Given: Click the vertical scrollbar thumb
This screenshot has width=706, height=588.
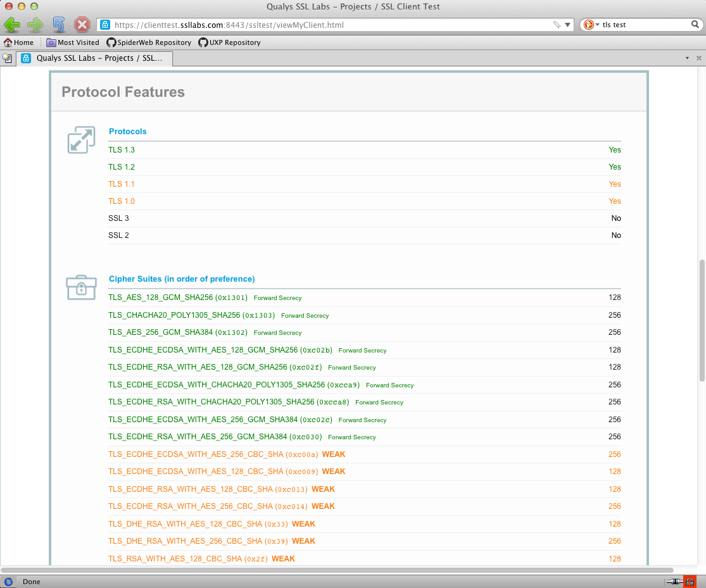Looking at the screenshot, I should tap(702, 320).
